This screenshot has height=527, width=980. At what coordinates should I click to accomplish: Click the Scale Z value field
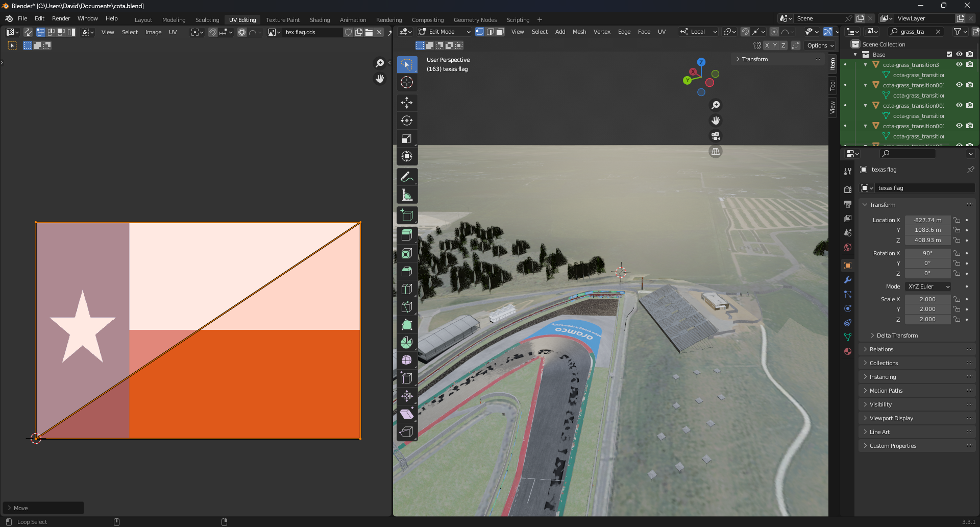(x=927, y=319)
